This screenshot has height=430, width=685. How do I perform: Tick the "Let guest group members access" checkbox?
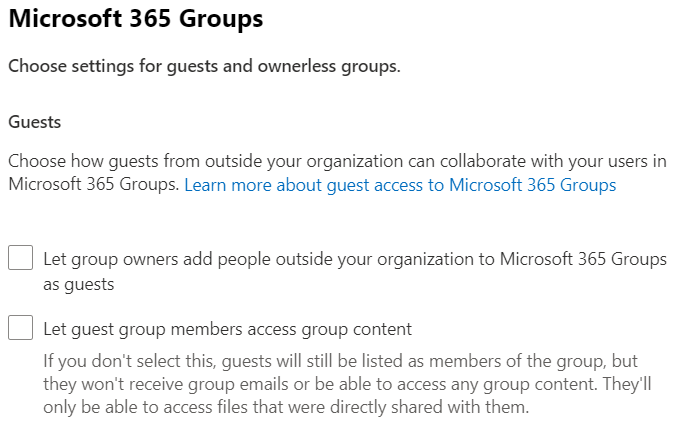click(20, 328)
